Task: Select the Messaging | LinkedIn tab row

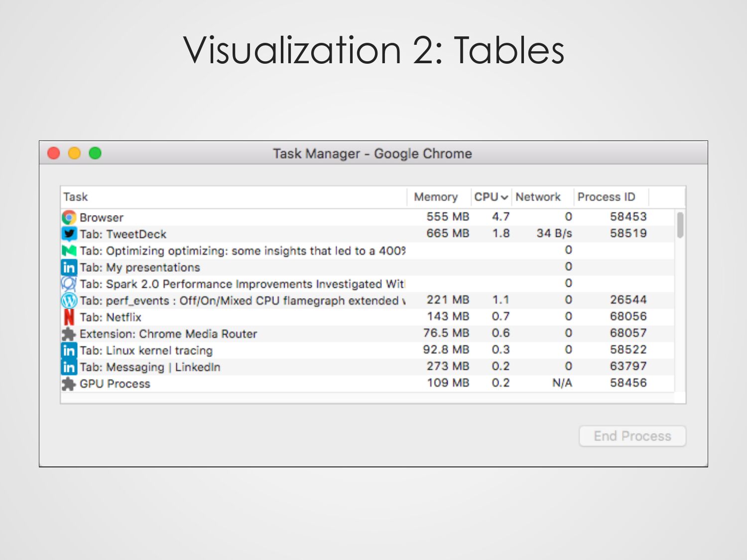Action: coord(150,367)
